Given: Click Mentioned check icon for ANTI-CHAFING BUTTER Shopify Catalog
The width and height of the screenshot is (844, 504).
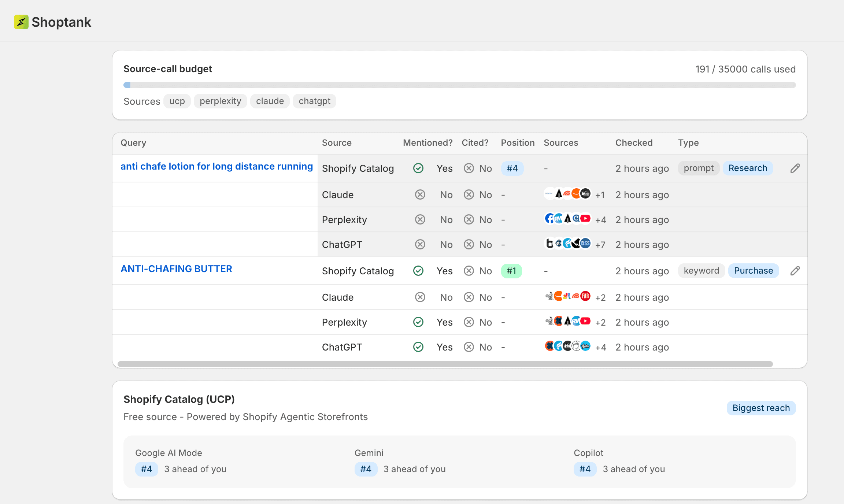Looking at the screenshot, I should [418, 271].
